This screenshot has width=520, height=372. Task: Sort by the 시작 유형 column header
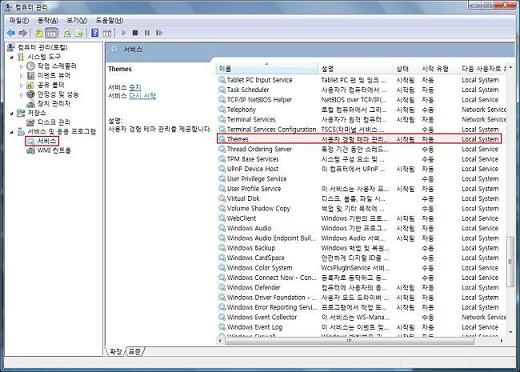coord(439,69)
